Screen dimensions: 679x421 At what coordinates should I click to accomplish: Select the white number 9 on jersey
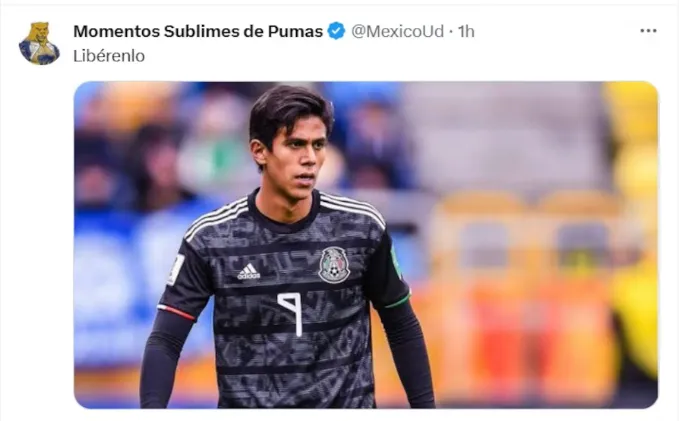[x=291, y=314]
